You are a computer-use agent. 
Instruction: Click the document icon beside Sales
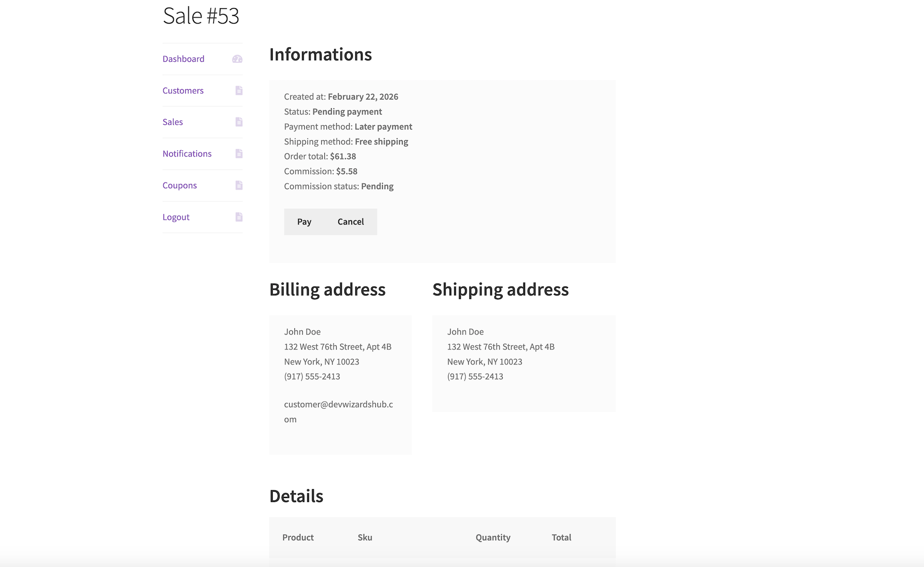(x=239, y=122)
